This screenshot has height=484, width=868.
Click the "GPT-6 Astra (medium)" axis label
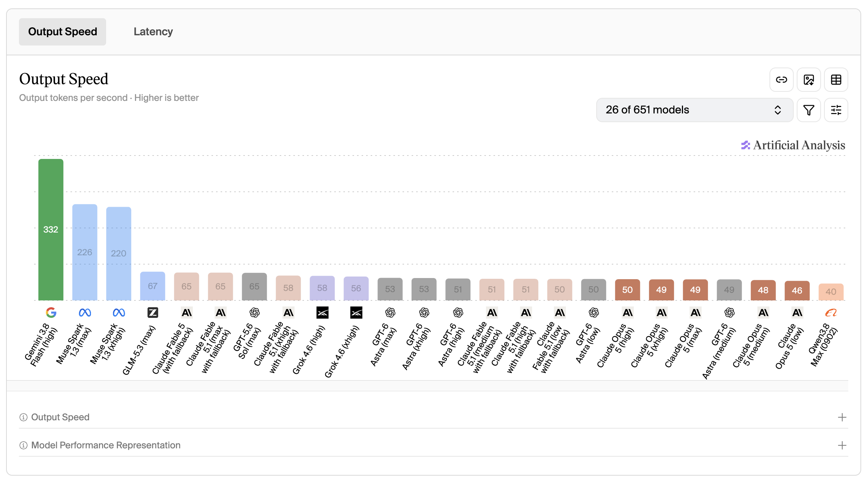point(719,350)
